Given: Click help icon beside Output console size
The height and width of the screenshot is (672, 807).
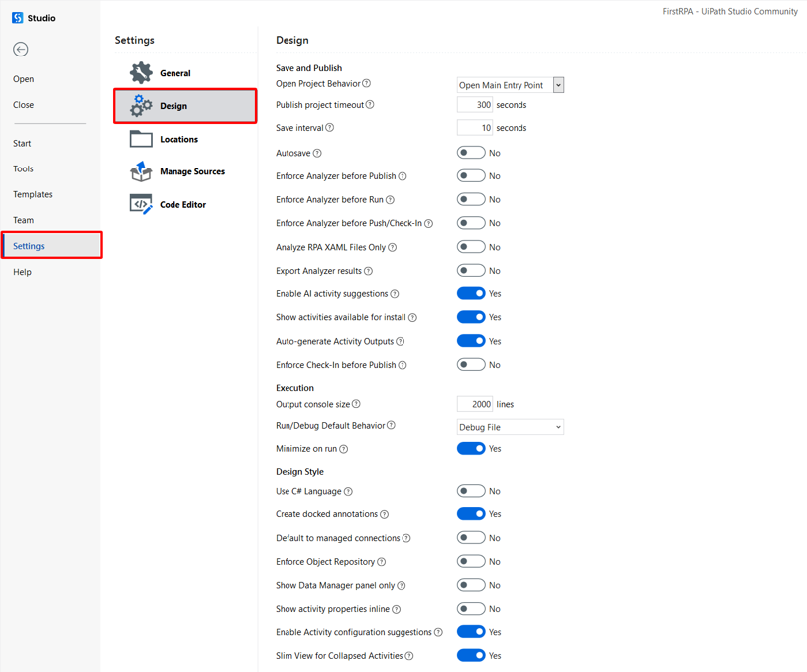Looking at the screenshot, I should [x=356, y=404].
